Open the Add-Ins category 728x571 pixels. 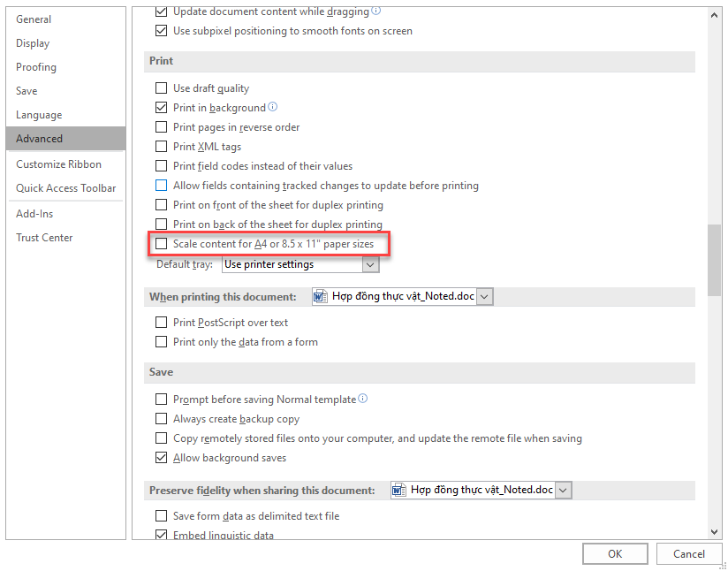click(66, 214)
